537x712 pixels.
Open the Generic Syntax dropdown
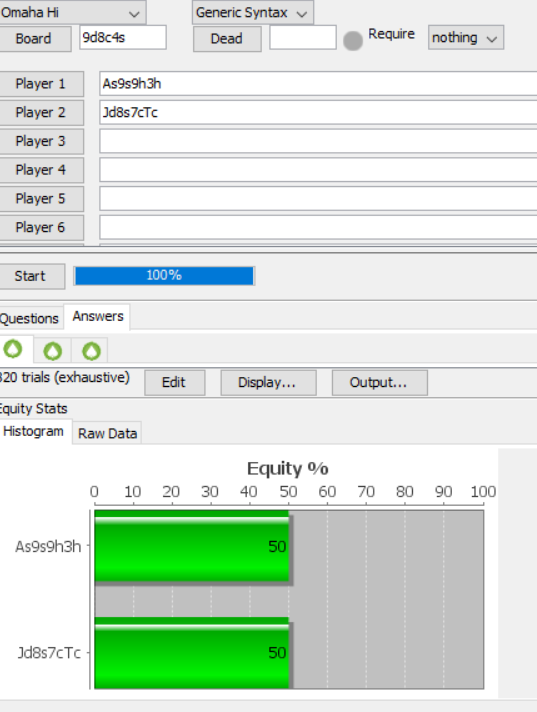point(252,13)
